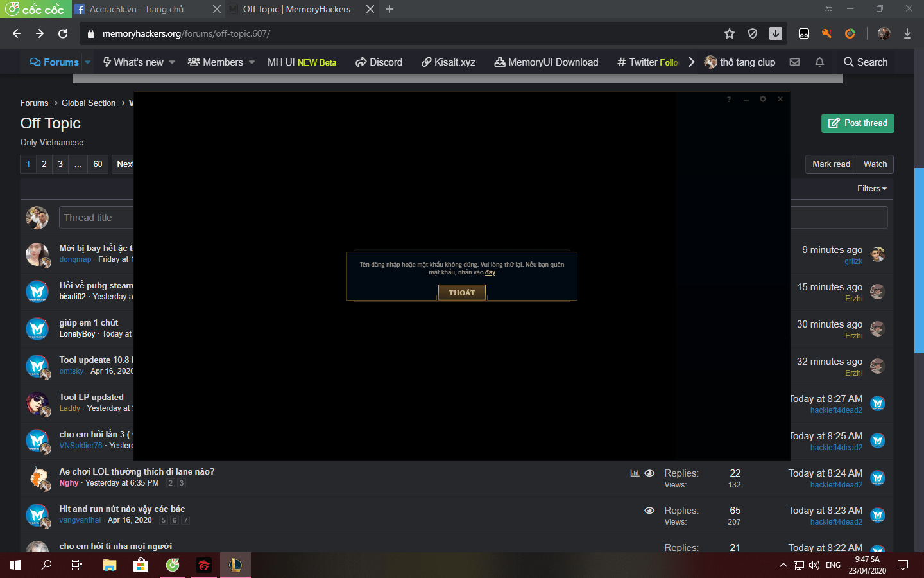Open the incognito-mask extension icon
Image resolution: width=924 pixels, height=578 pixels.
804,33
